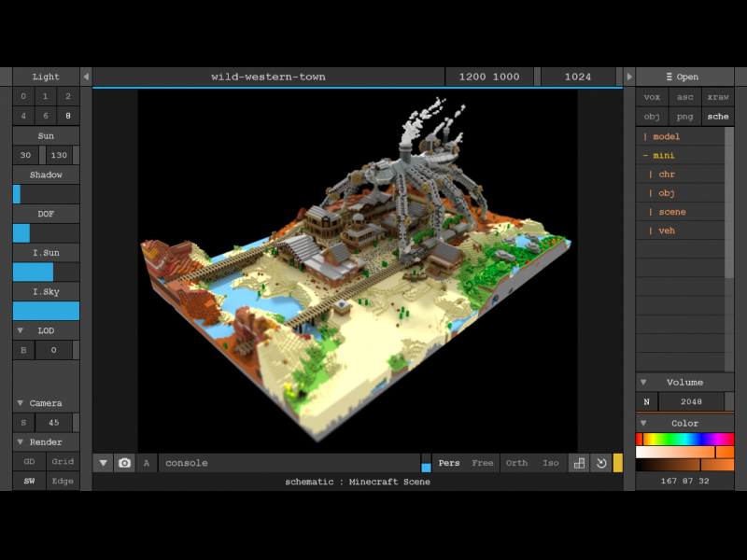Collapse the LOD section

21,330
